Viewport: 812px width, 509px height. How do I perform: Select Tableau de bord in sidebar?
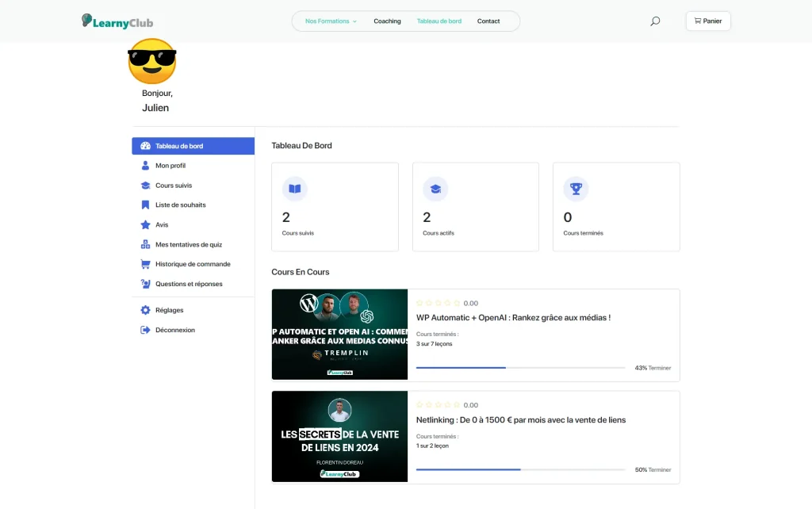(193, 146)
